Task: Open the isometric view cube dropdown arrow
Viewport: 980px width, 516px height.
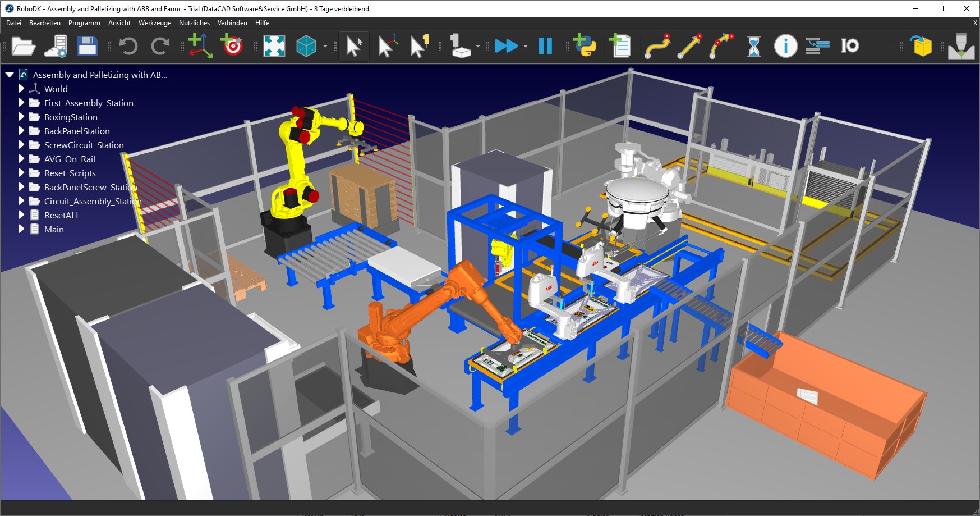Action: (325, 47)
